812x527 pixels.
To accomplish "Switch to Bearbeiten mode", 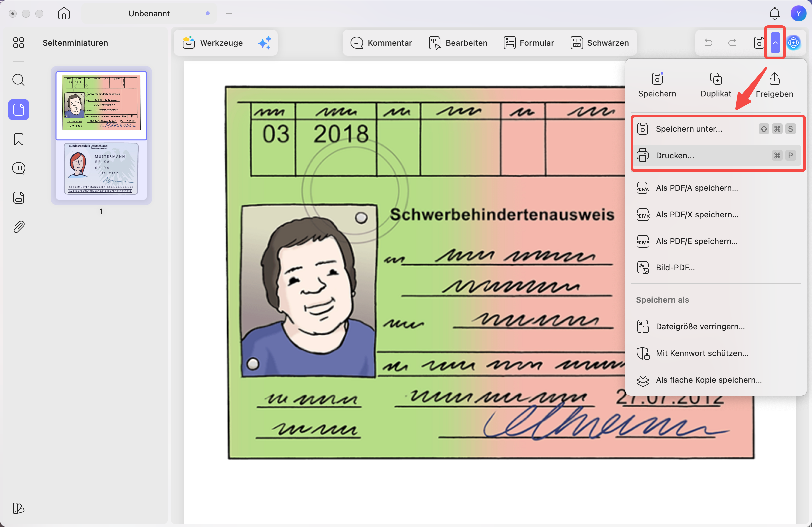I will pos(458,43).
